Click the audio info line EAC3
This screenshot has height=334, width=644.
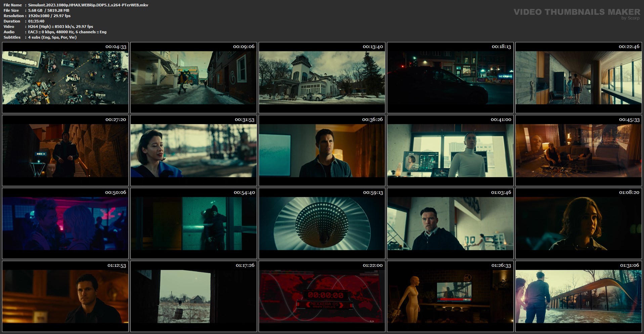(67, 32)
